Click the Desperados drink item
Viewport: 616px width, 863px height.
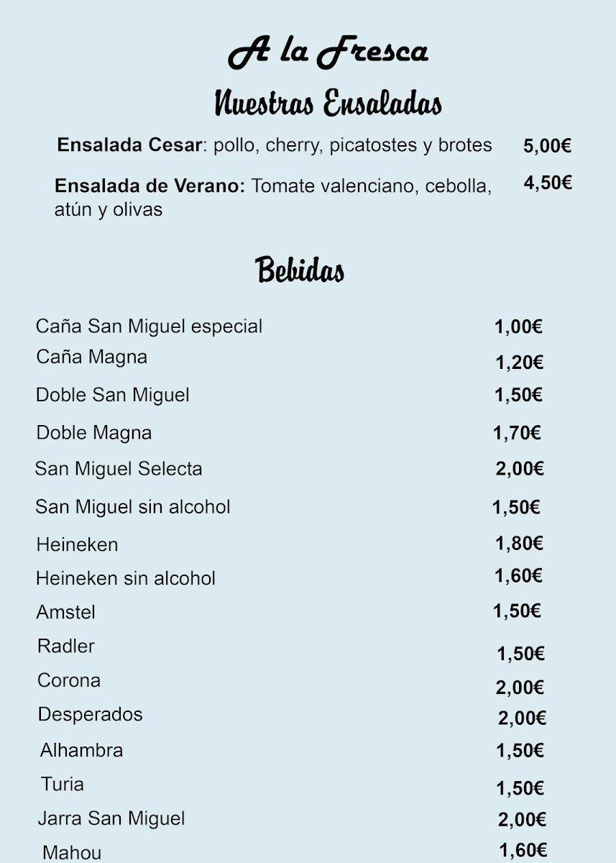click(91, 714)
